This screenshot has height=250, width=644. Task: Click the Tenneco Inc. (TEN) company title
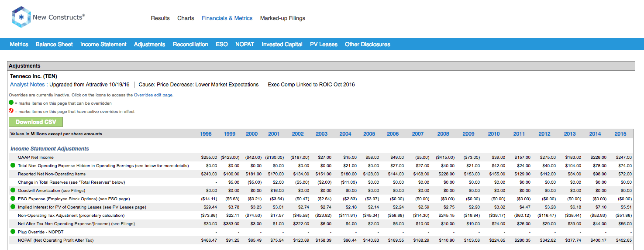click(x=34, y=76)
